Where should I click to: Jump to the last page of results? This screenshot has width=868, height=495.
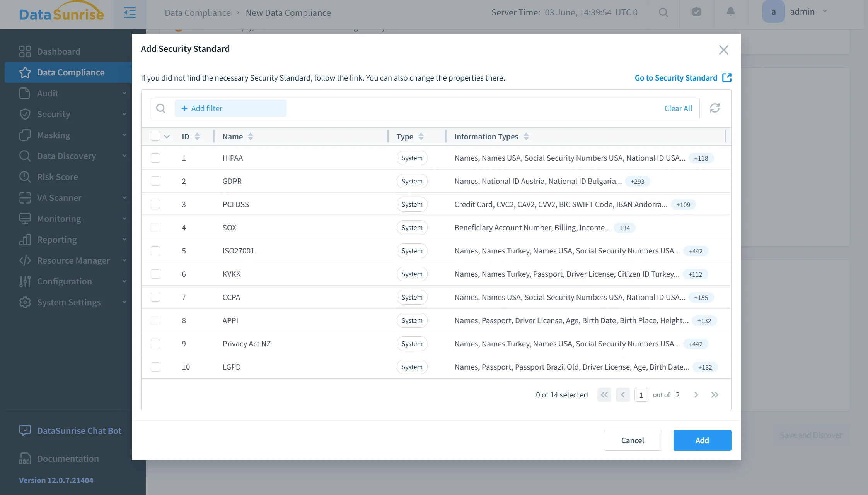click(715, 395)
